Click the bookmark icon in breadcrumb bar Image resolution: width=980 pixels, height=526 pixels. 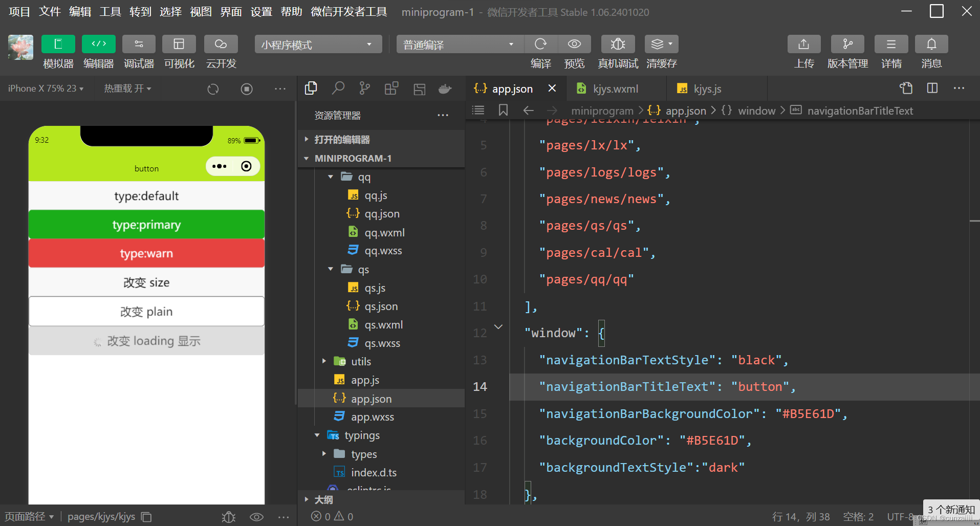(503, 110)
